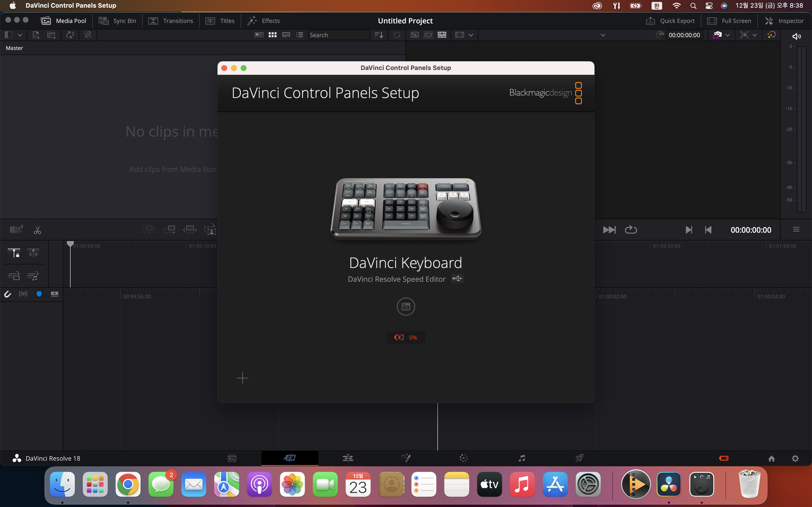Click the Boring Detector icon

[x=16, y=229]
